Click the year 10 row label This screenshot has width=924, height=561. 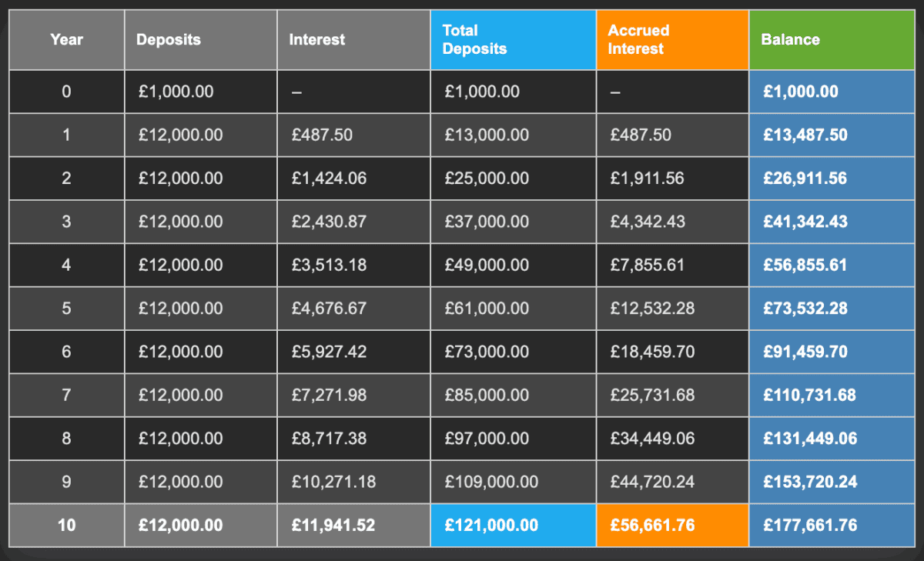(66, 526)
